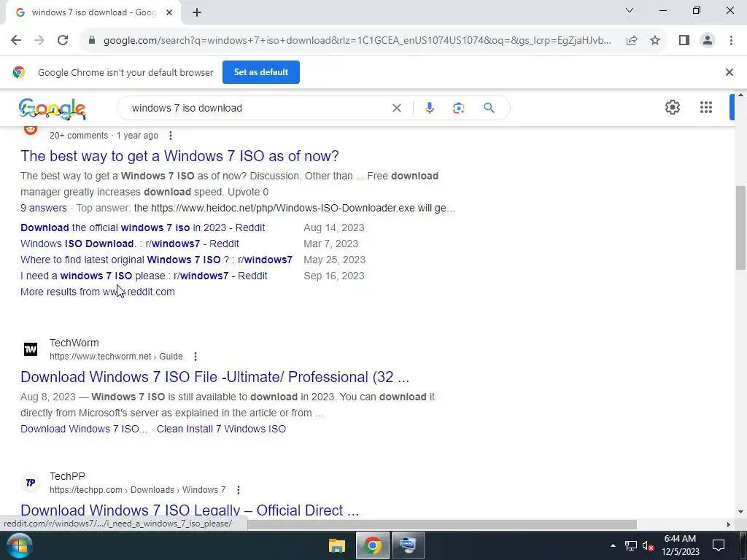
Task: Click the vertical scrollbar thumb
Action: 740,227
